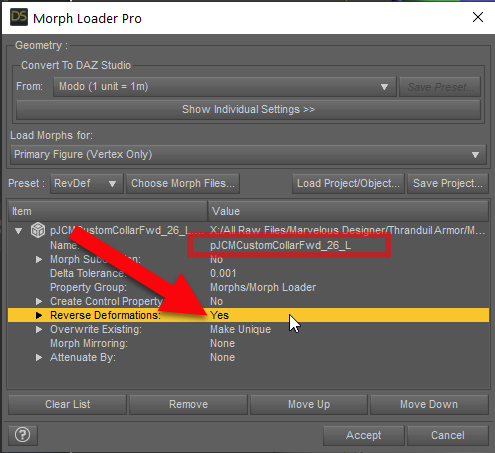The image size is (495, 453).
Task: Click the Accept button
Action: coord(364,435)
